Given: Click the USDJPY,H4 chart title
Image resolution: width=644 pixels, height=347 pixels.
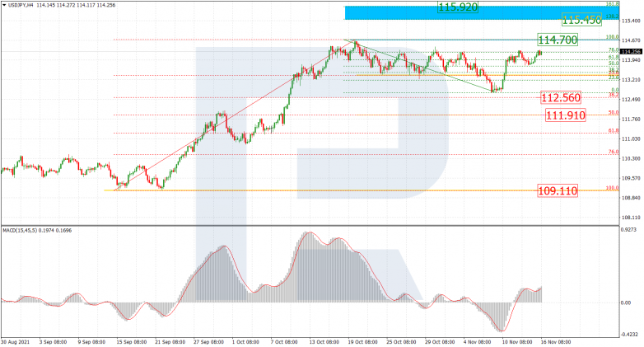Looking at the screenshot, I should pos(21,5).
